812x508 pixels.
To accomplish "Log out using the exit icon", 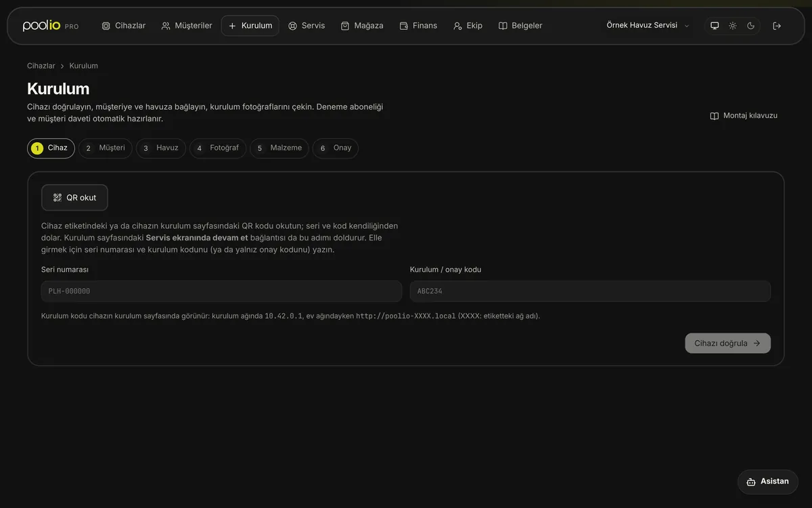I will 777,26.
